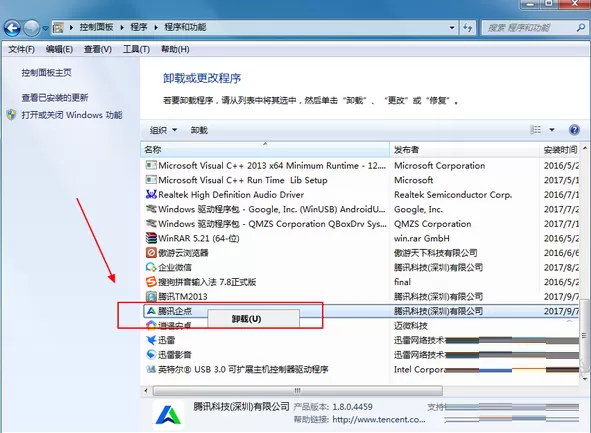
Task: Select 企业微信 program name
Action: tap(175, 268)
